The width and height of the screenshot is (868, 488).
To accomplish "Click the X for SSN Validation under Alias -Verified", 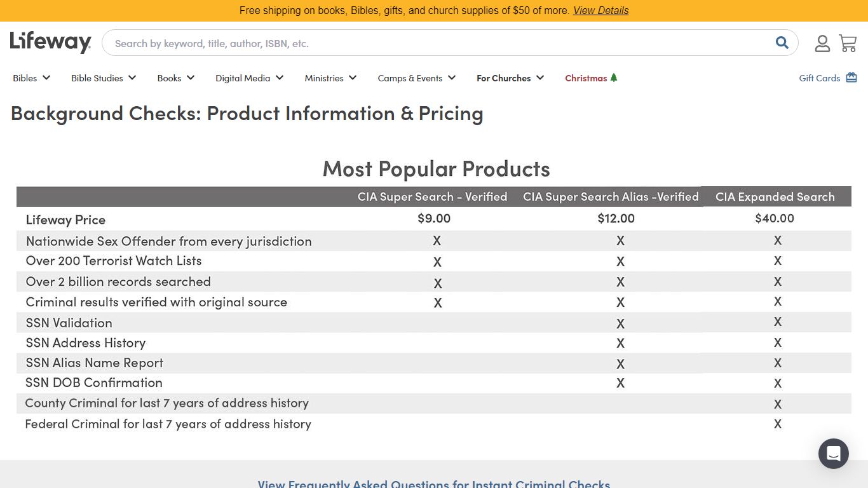I will 620,323.
